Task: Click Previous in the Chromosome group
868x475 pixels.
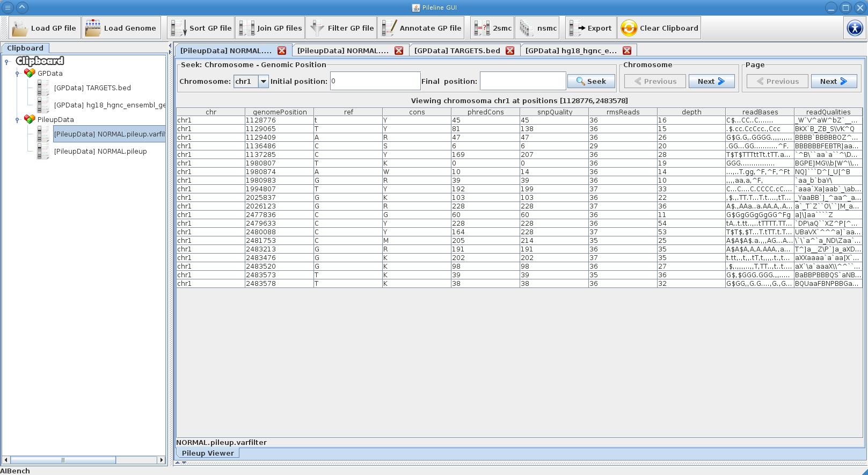Action: tap(655, 81)
